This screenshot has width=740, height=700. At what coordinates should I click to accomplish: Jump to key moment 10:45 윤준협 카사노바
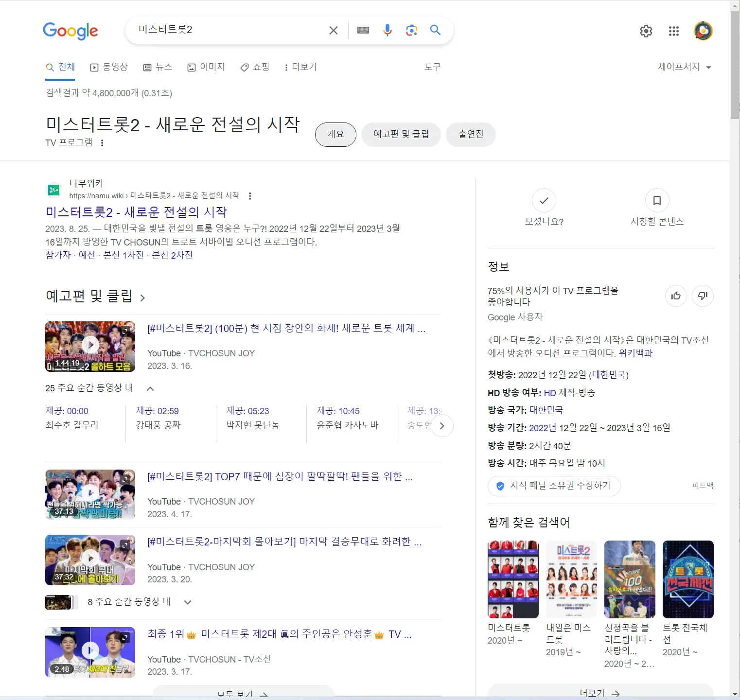(x=348, y=418)
